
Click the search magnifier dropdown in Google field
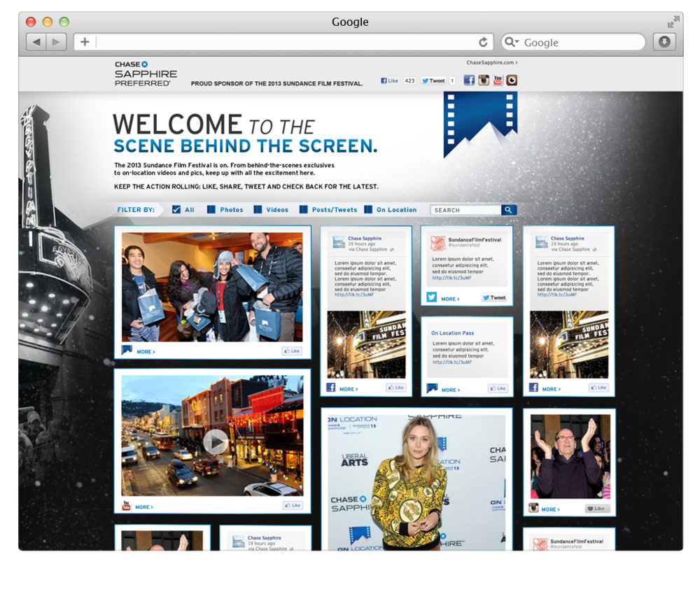coord(511,42)
